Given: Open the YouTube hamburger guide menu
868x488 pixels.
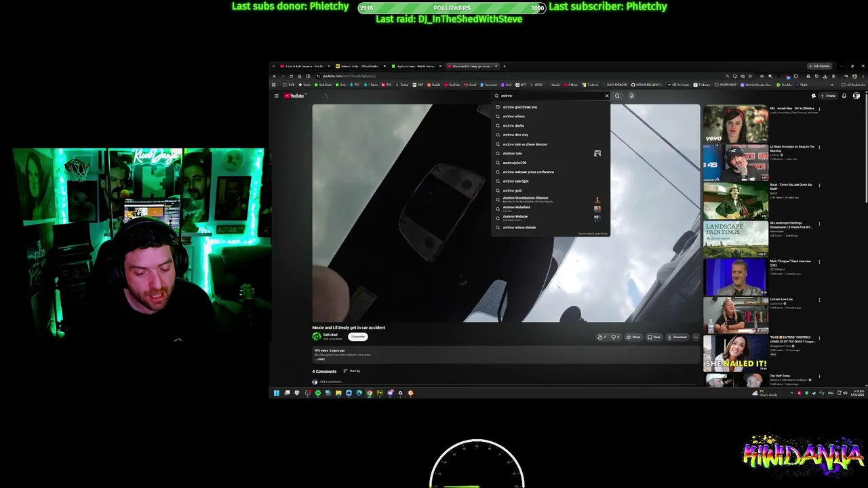Looking at the screenshot, I should [277, 96].
